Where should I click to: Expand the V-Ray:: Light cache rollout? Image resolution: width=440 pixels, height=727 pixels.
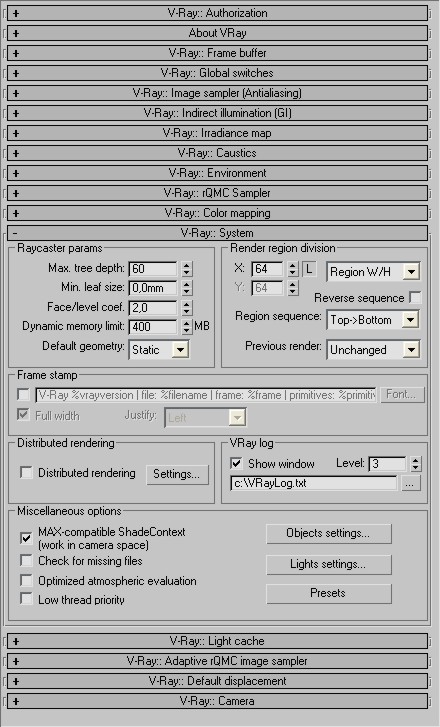tap(217, 641)
